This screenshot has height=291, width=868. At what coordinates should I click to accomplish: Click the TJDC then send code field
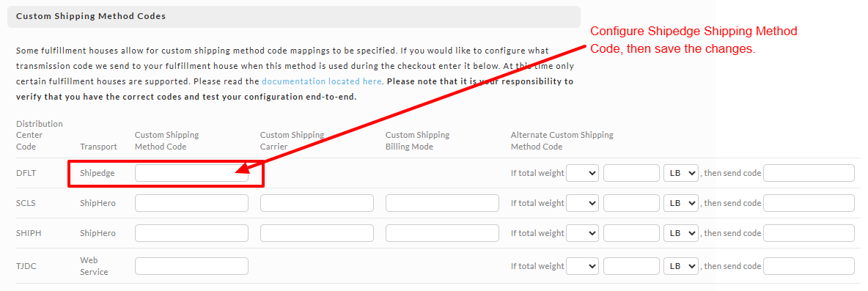(x=809, y=266)
